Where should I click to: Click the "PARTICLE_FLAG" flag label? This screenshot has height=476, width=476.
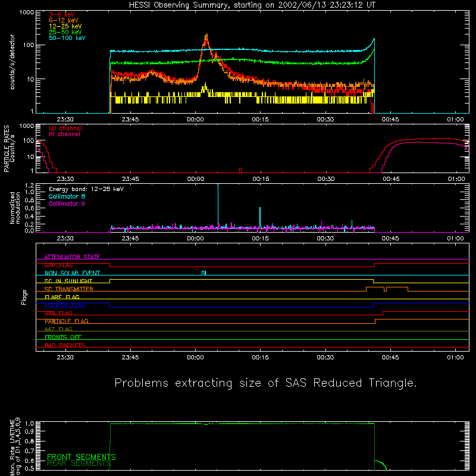(x=67, y=321)
